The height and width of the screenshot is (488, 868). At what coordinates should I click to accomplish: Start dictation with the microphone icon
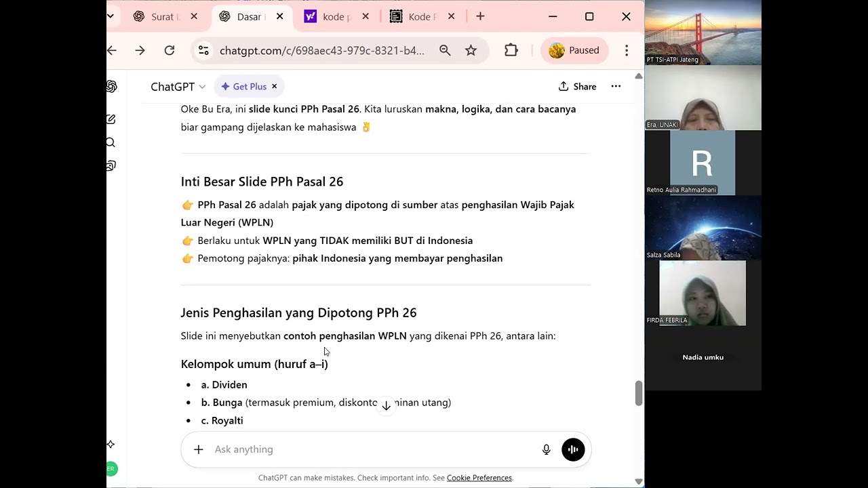[x=547, y=449]
